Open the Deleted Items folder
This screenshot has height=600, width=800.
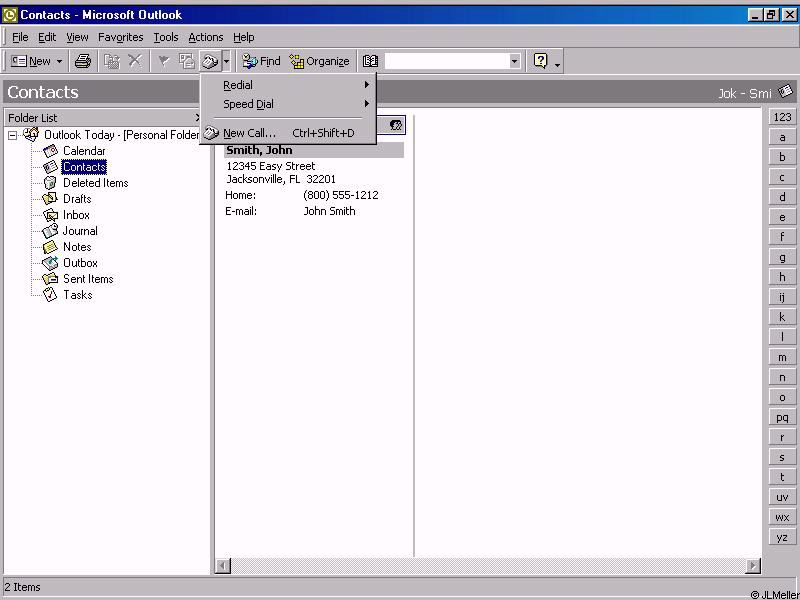pyautogui.click(x=95, y=183)
